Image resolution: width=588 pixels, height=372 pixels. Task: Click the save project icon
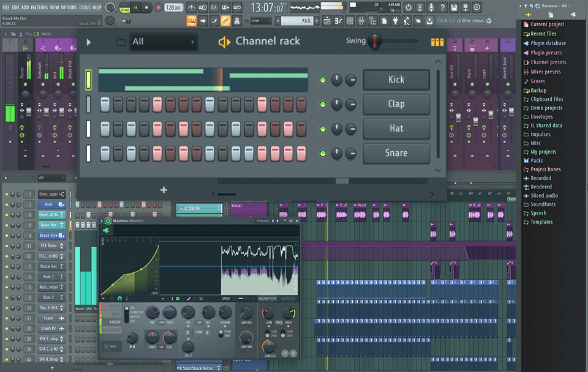454,7
